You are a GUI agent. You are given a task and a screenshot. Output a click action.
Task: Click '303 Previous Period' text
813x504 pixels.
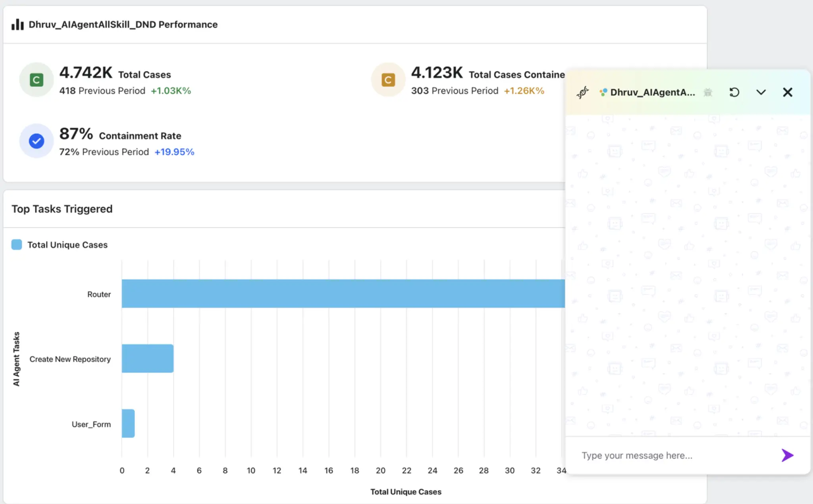455,91
